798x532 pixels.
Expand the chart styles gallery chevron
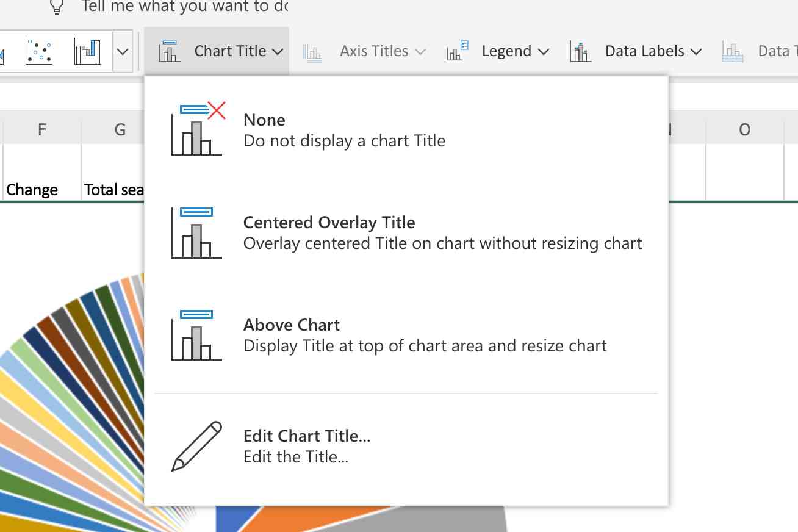click(122, 52)
